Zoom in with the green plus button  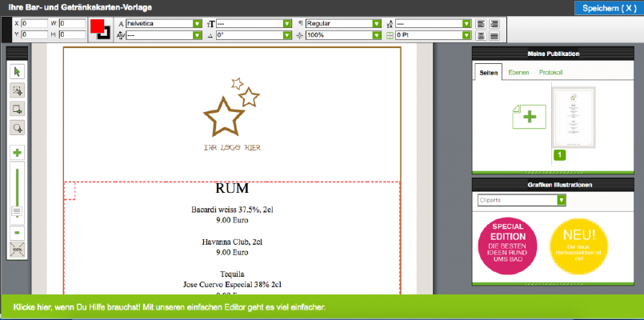point(17,154)
